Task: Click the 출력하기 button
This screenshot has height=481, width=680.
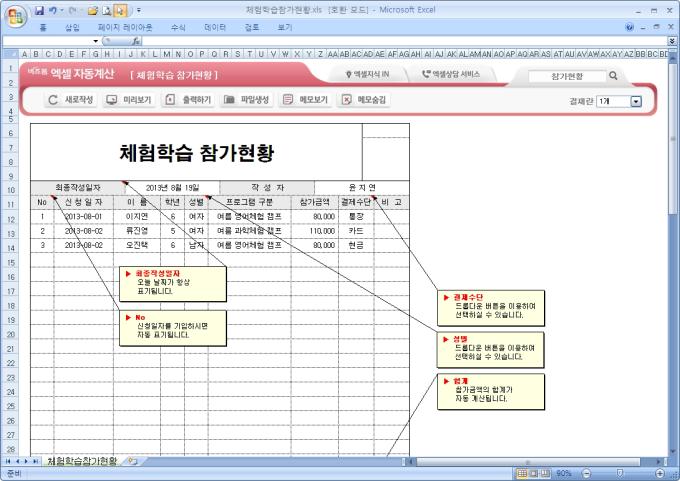Action: click(188, 100)
